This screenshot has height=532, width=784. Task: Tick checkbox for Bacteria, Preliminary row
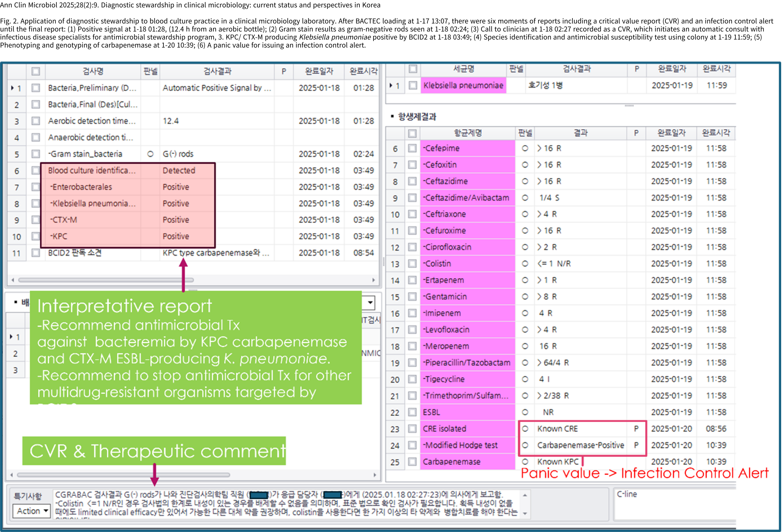pyautogui.click(x=36, y=88)
